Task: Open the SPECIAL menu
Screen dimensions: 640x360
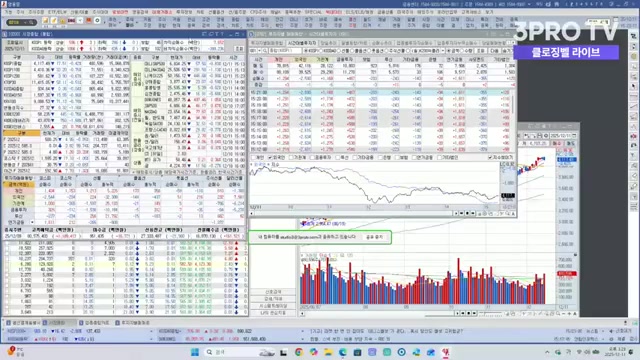Action: [313, 13]
